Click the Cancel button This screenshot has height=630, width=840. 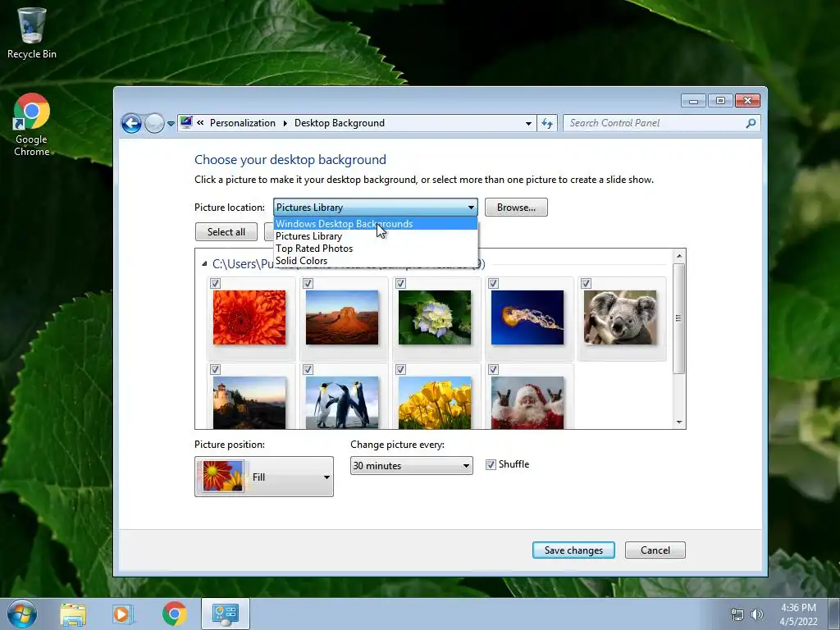click(x=655, y=550)
